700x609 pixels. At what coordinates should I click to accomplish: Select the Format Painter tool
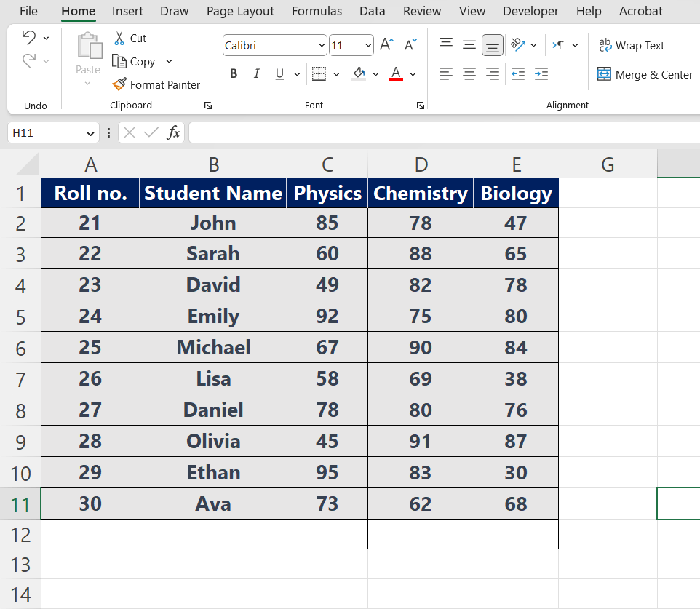click(156, 84)
